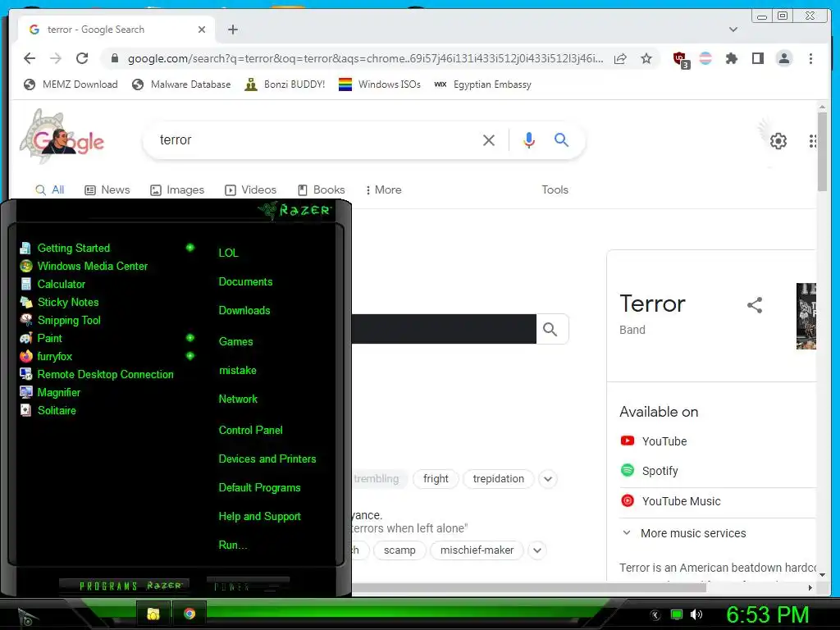Expand more synonyms after trepidation
Viewport: 840px width, 630px height.
548,479
